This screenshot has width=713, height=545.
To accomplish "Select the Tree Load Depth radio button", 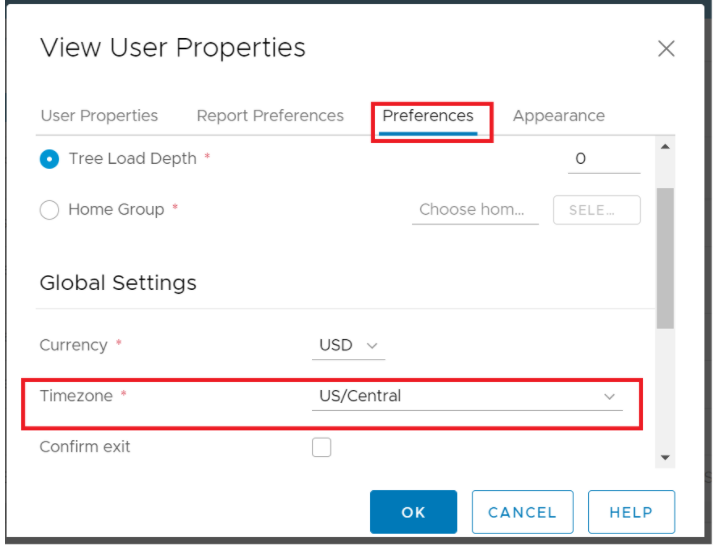I will pyautogui.click(x=49, y=159).
